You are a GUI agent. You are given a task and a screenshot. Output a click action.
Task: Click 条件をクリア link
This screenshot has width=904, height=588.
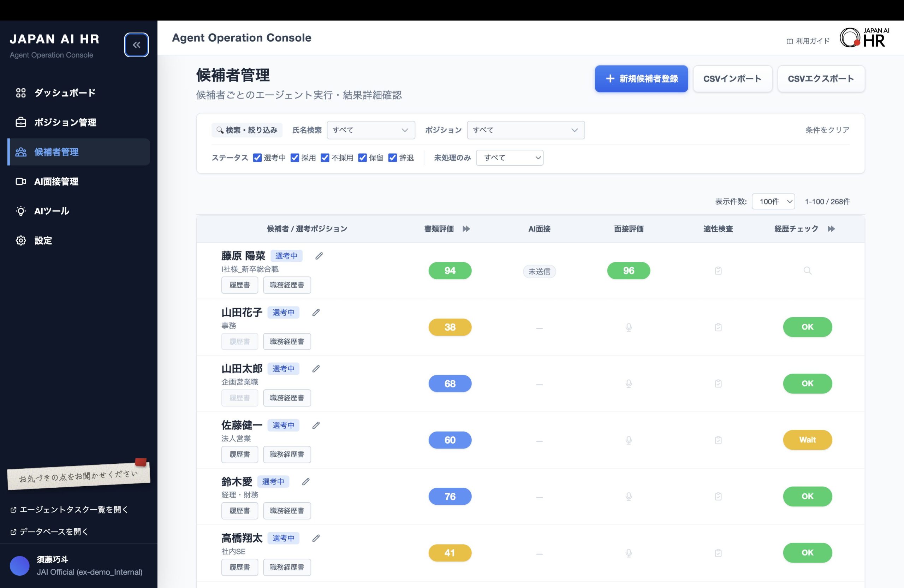tap(827, 130)
